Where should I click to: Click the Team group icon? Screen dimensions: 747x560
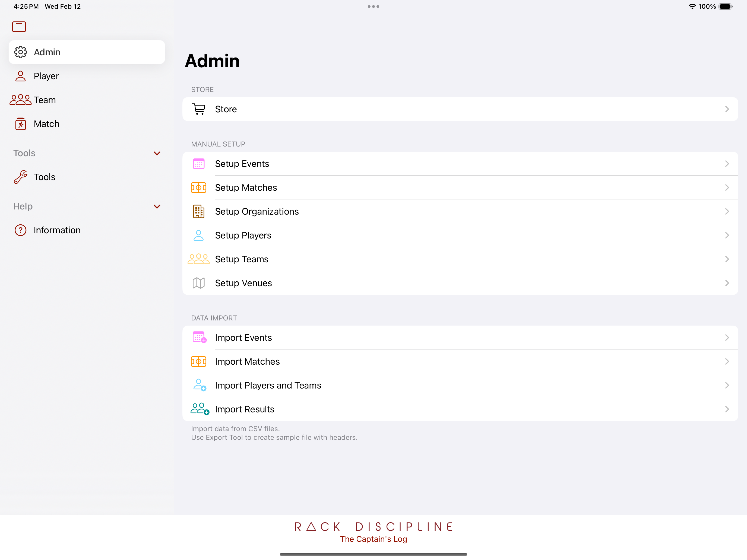(x=21, y=100)
